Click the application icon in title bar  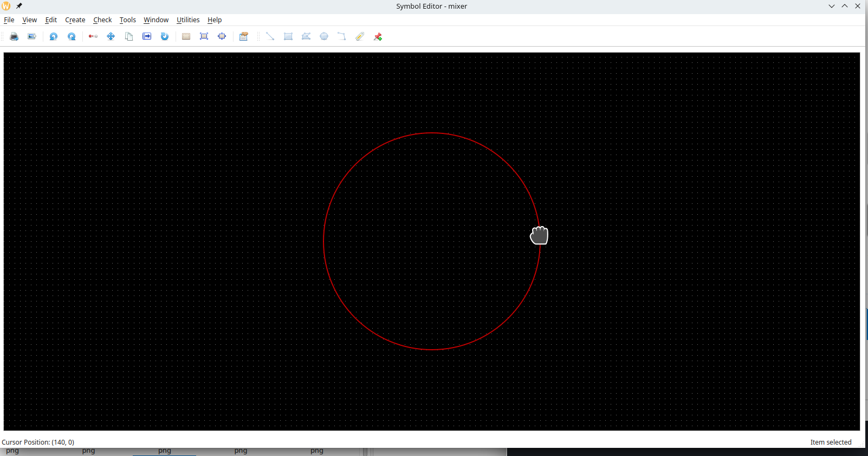tap(6, 6)
